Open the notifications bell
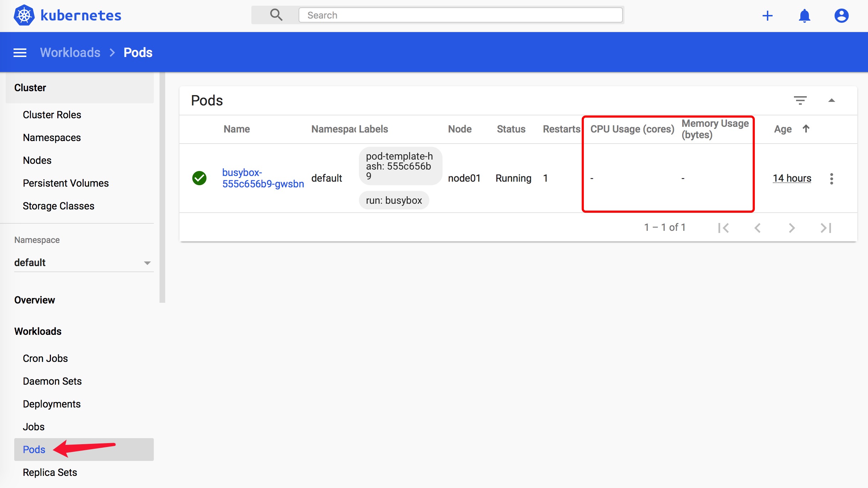 (805, 16)
